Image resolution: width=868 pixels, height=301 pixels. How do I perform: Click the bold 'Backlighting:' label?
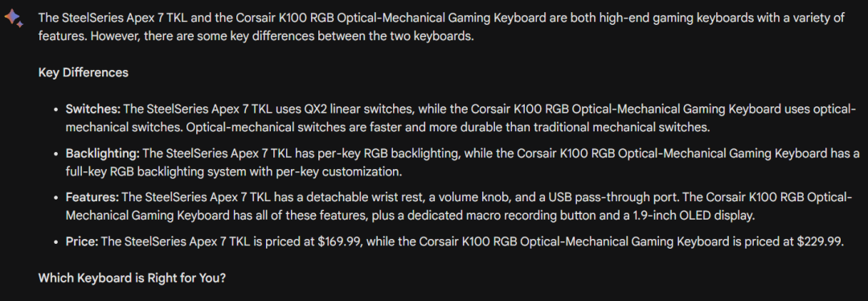(103, 153)
